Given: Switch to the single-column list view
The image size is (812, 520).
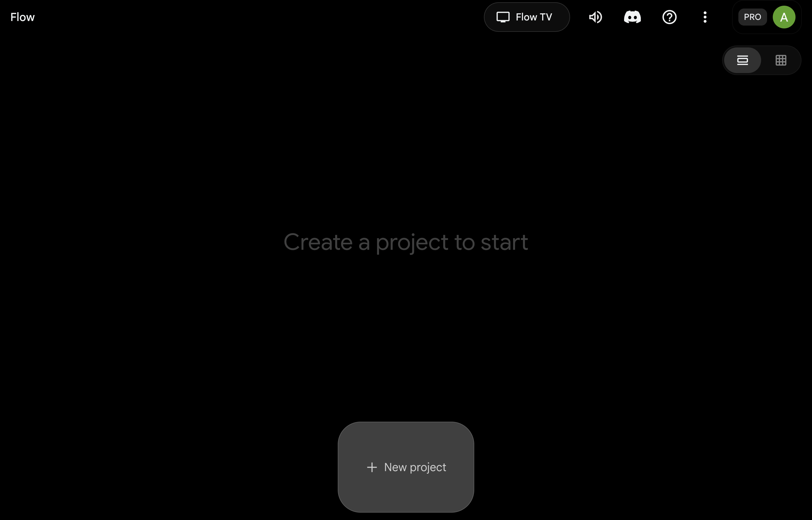Looking at the screenshot, I should [742, 60].
